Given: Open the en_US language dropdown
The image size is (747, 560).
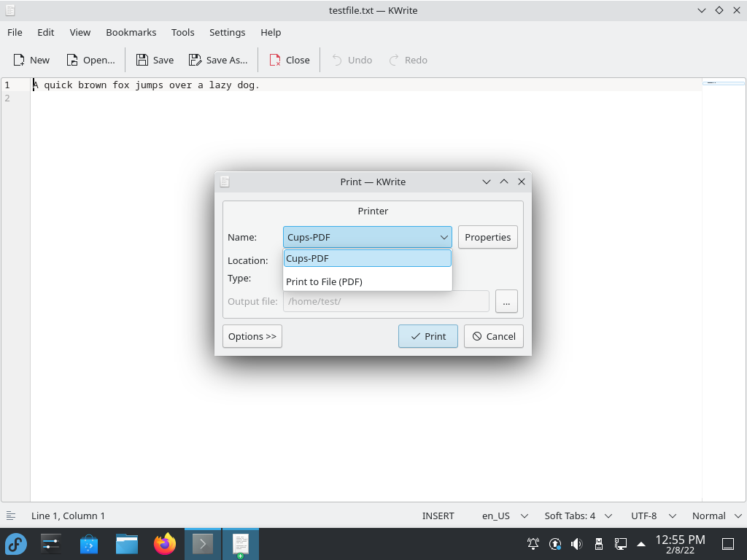Looking at the screenshot, I should 505,516.
